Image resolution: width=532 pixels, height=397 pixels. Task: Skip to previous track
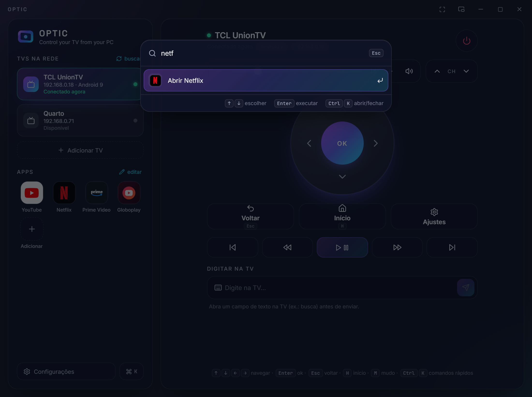232,247
